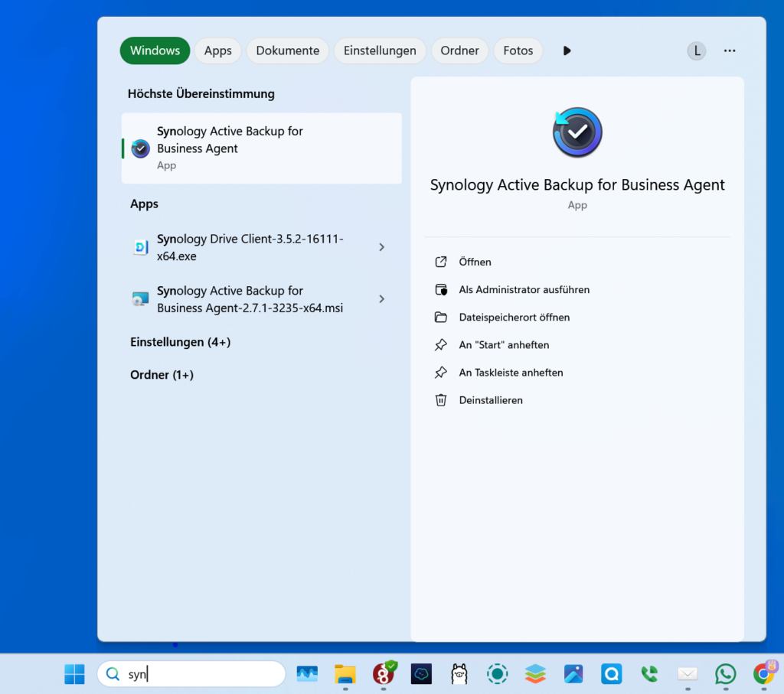Click the large Synology Active Backup app icon

click(577, 132)
